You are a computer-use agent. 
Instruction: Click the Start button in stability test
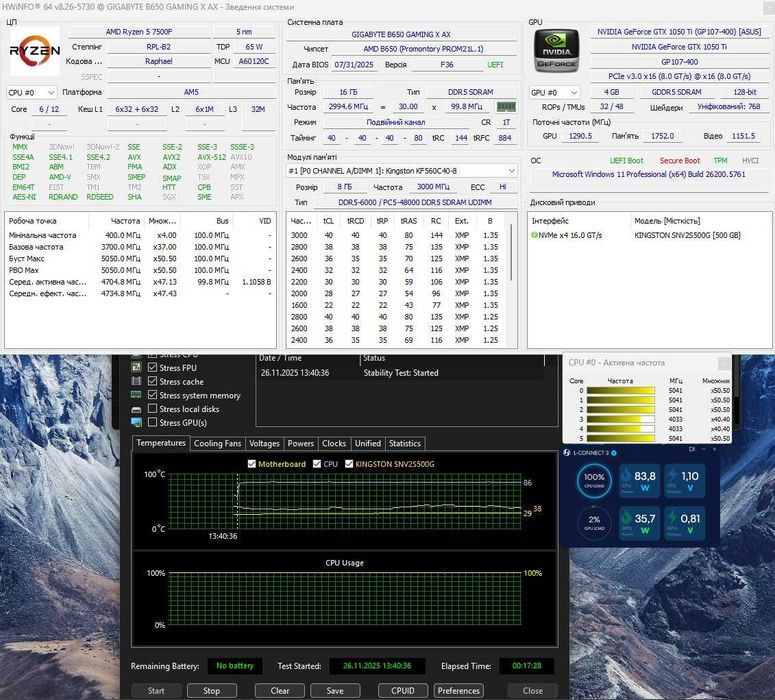click(x=156, y=691)
